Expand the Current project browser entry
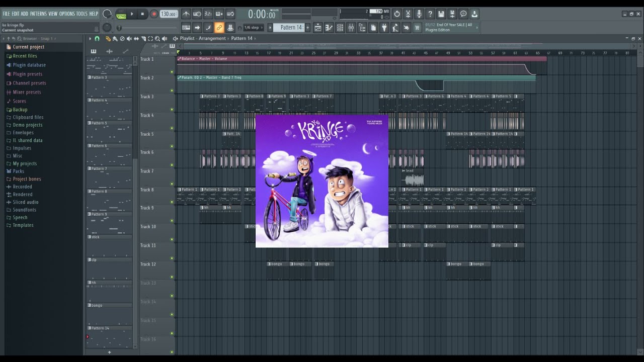The image size is (644, 362). point(28,47)
